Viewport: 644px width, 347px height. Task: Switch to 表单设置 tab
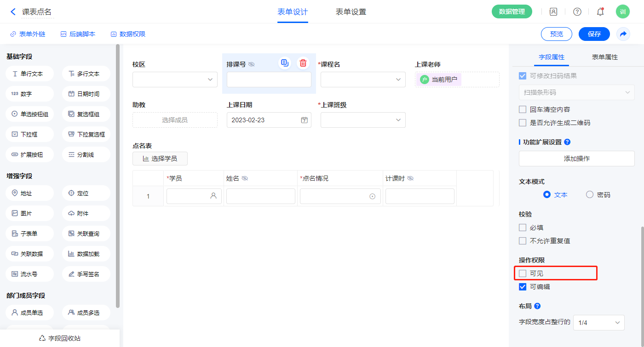[x=351, y=12]
